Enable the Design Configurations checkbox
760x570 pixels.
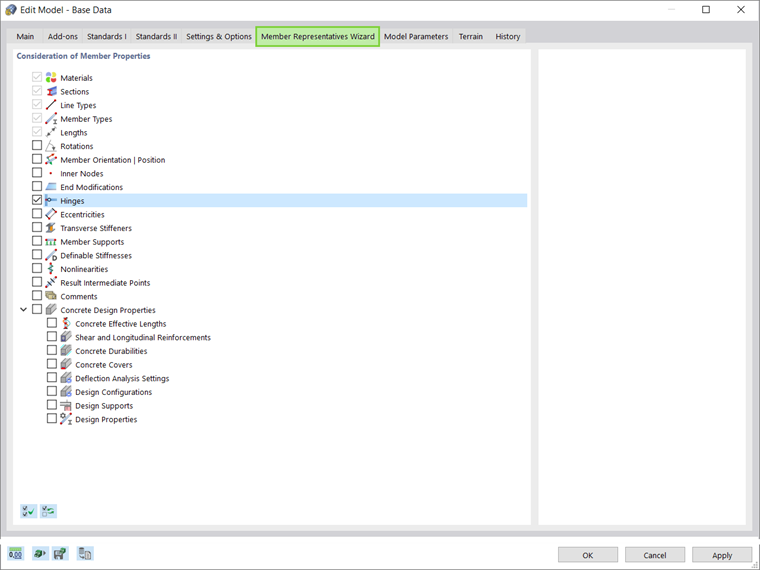click(52, 391)
